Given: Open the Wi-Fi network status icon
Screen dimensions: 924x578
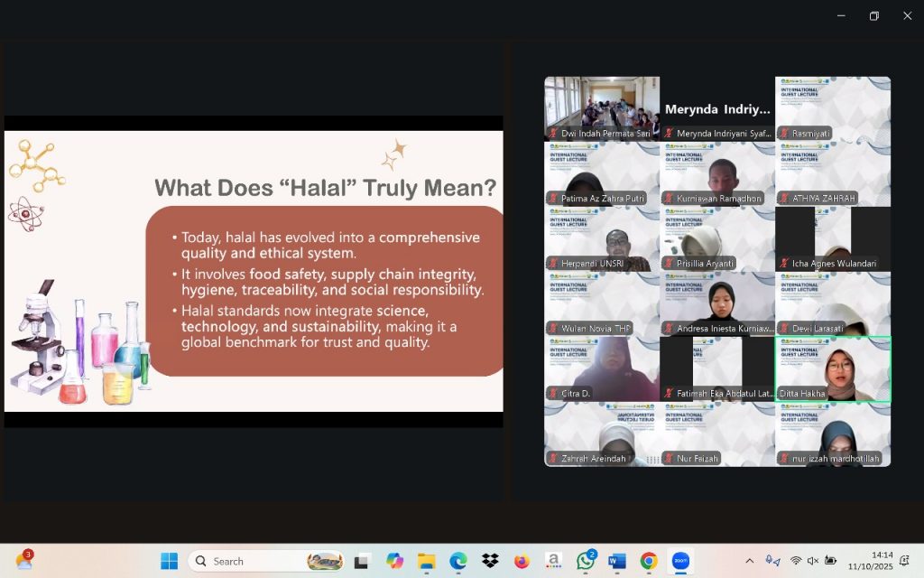Looking at the screenshot, I should [796, 561].
